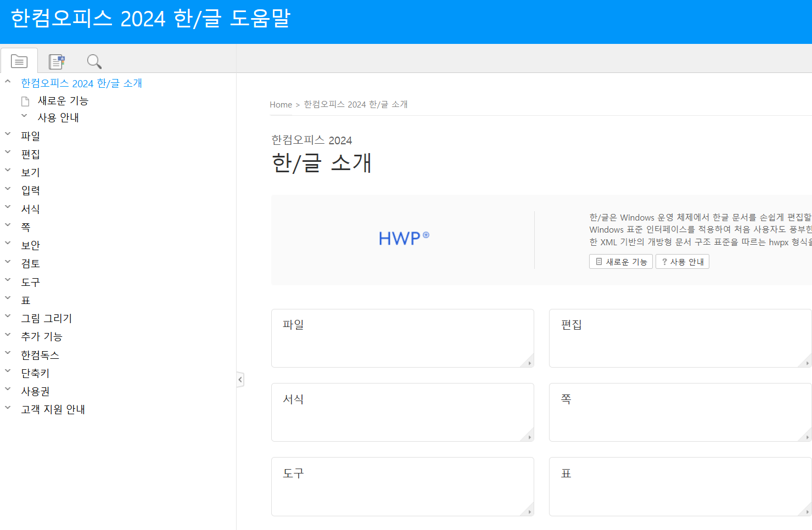Open the 새로운 기능 page icon in tree
This screenshot has width=812, height=530.
[x=25, y=101]
